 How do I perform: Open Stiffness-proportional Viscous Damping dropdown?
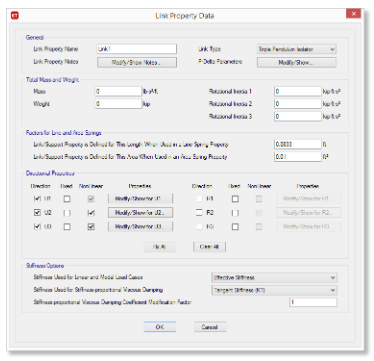274,290
